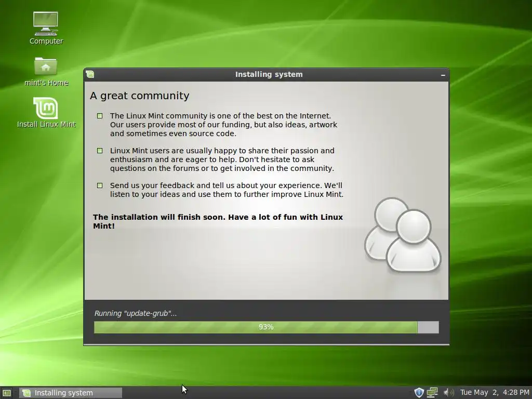Click the bullet beside 'Linux Mint users are usually'
The height and width of the screenshot is (399, 532).
[x=100, y=151]
